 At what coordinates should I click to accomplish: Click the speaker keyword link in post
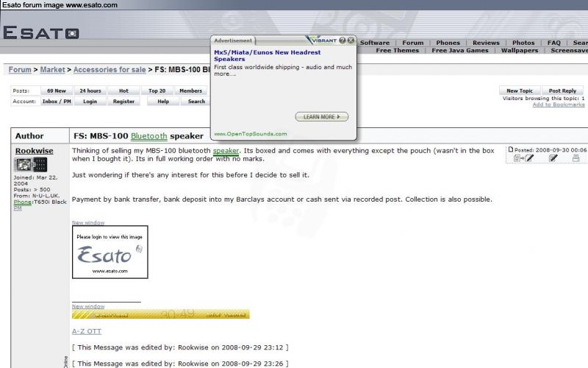226,151
